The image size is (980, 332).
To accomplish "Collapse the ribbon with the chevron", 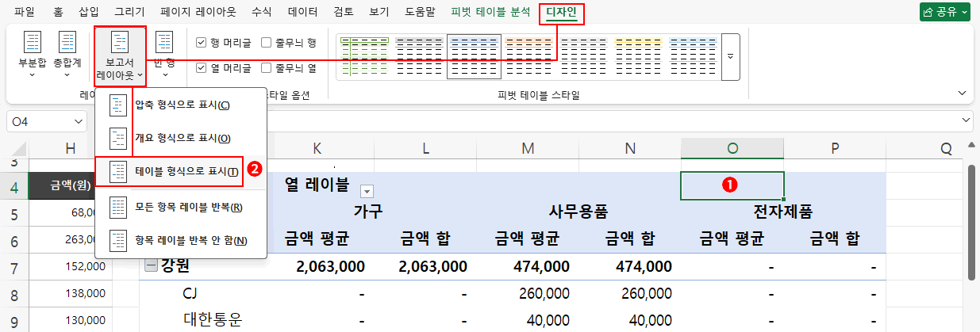I will (x=962, y=93).
